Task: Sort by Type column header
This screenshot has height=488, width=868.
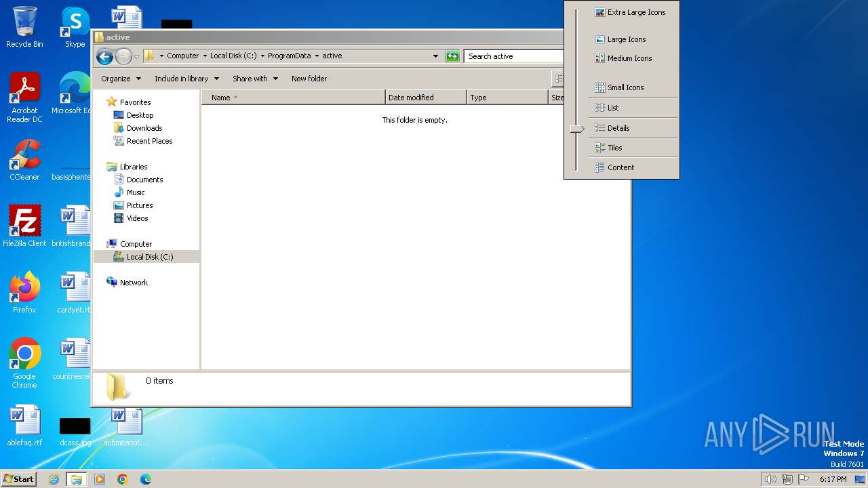Action: (x=507, y=98)
